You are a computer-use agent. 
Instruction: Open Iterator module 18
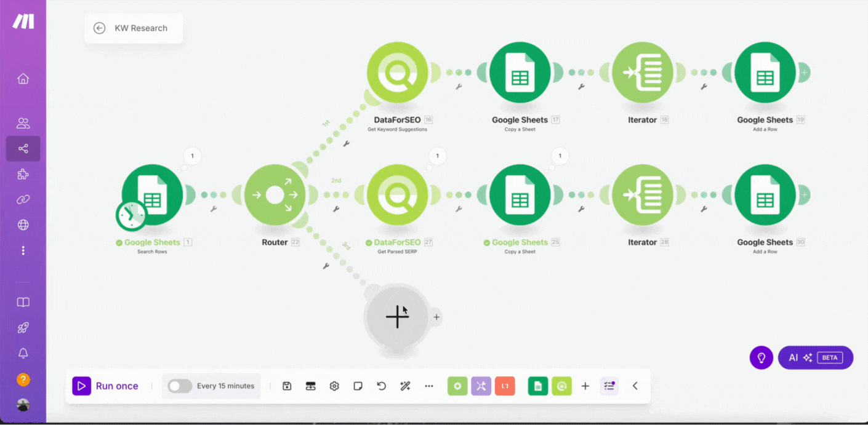[x=643, y=73]
